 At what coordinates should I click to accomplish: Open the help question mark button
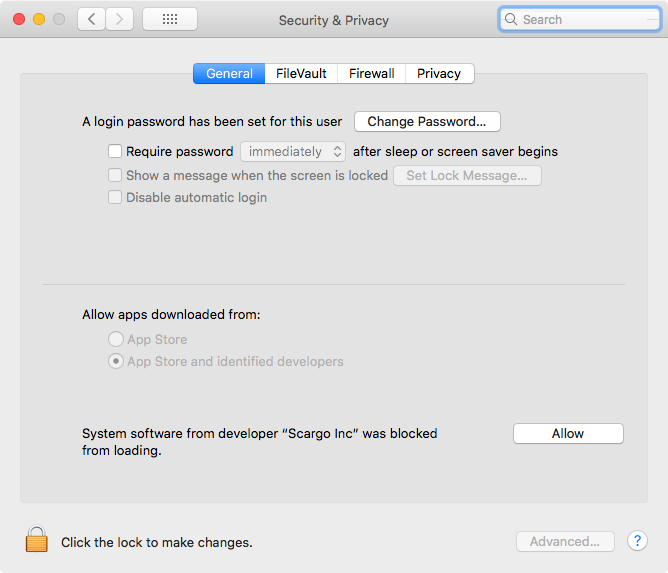point(637,541)
